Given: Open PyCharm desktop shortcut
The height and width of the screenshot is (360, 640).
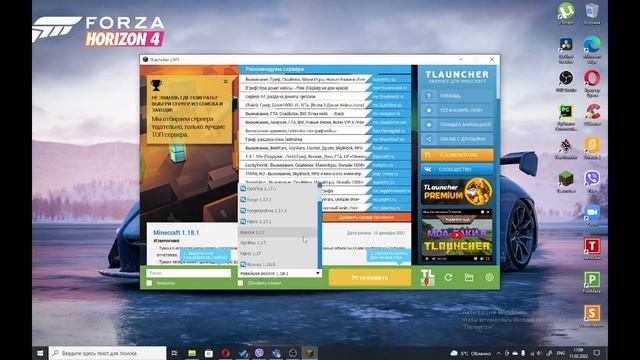Looking at the screenshot, I should 566,116.
